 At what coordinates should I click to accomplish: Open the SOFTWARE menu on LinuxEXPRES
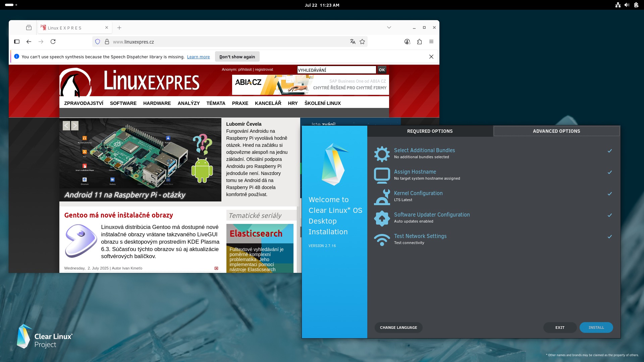tap(123, 103)
